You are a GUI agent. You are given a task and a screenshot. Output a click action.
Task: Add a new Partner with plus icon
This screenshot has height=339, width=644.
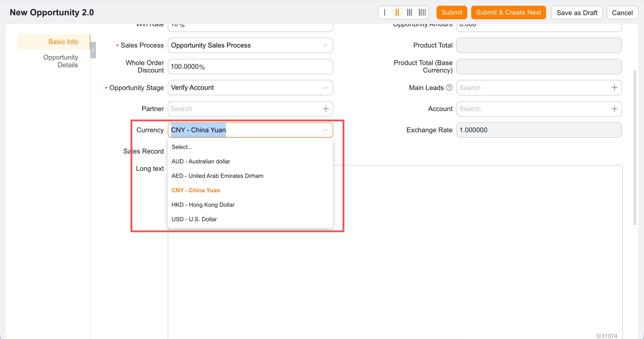coord(326,109)
